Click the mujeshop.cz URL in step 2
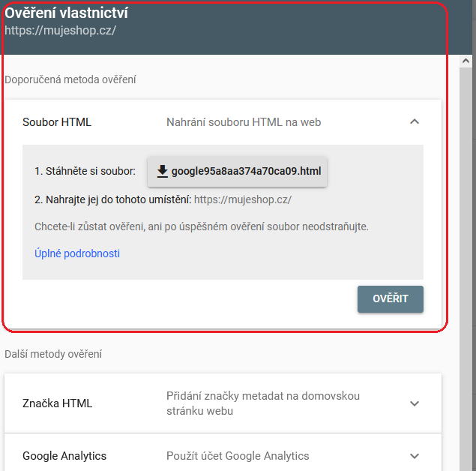Image resolution: width=476 pixels, height=471 pixels. tap(242, 199)
